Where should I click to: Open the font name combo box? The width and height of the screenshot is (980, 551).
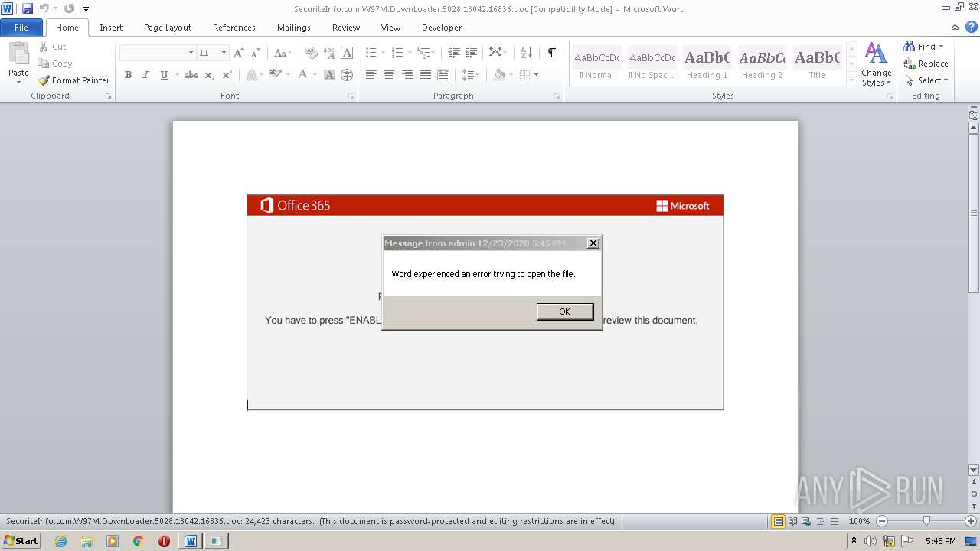(158, 53)
